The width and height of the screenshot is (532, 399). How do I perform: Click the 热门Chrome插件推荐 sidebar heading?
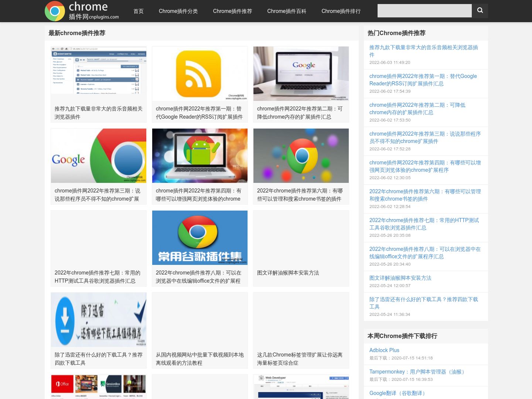tap(396, 33)
